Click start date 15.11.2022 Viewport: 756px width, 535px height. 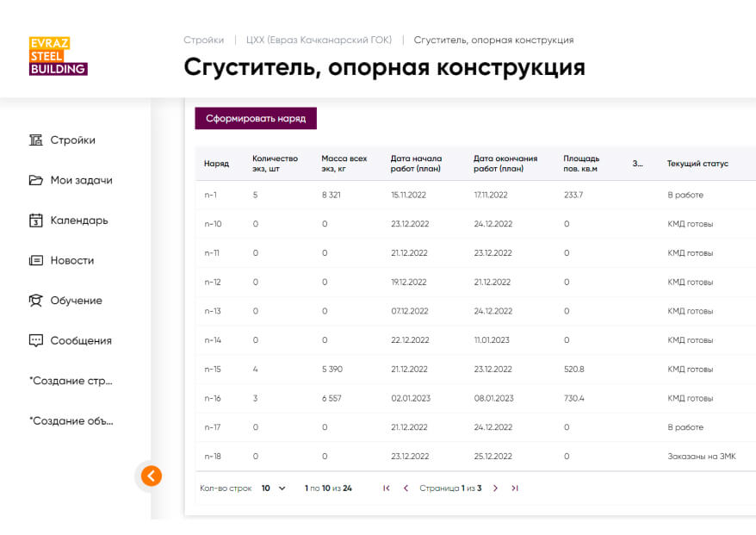408,195
